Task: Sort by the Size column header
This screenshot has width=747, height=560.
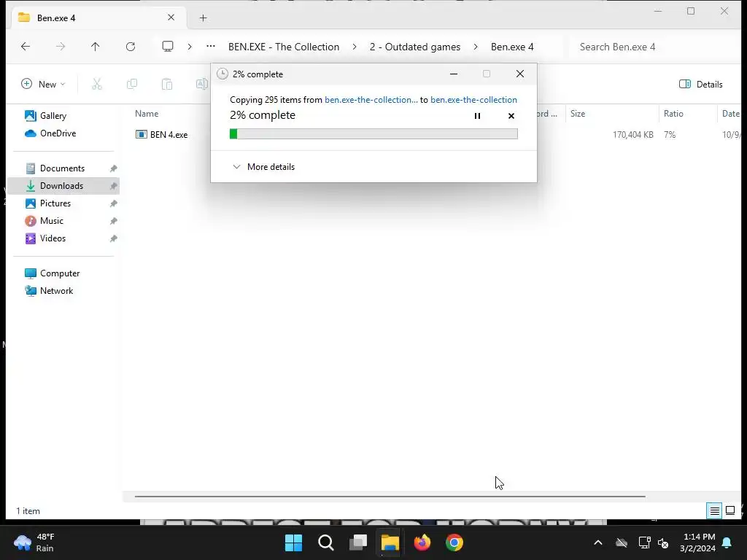Action: [x=578, y=113]
